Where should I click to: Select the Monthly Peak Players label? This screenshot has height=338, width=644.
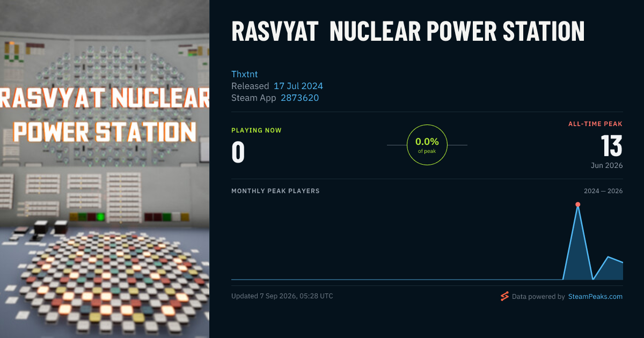coord(275,191)
